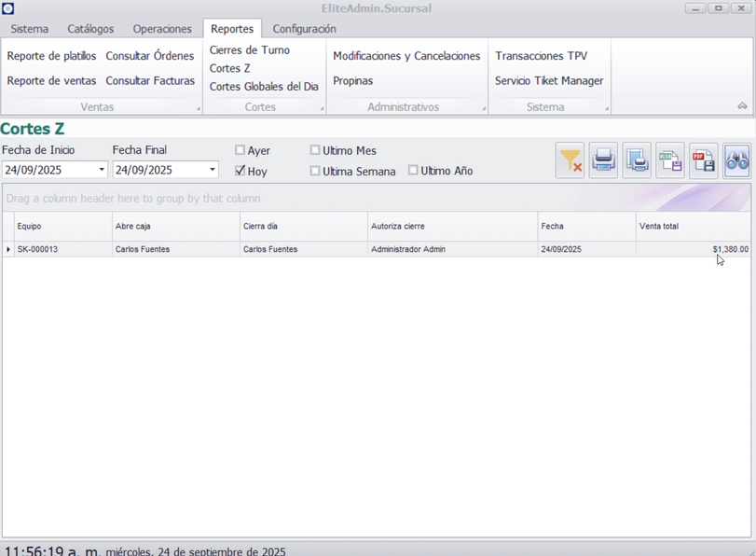The width and height of the screenshot is (756, 556).
Task: Open Reporte de platillos
Action: pos(51,56)
